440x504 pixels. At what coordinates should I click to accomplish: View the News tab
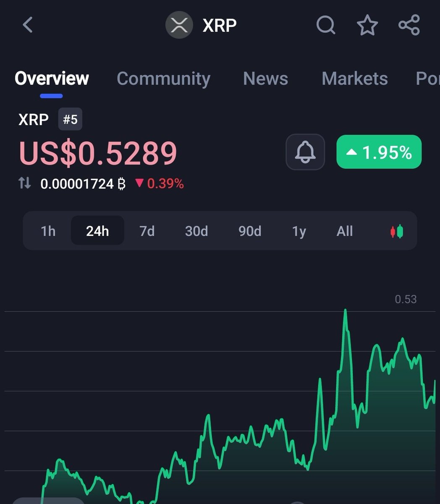pos(265,79)
